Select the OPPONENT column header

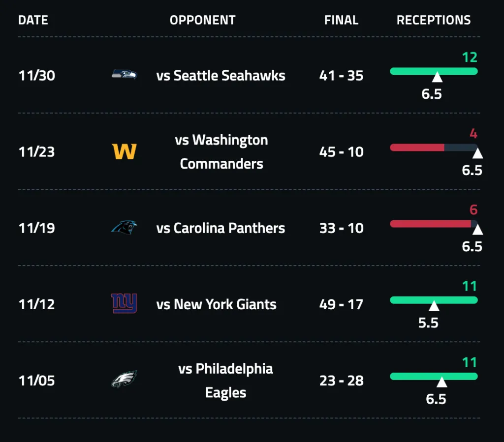point(203,20)
